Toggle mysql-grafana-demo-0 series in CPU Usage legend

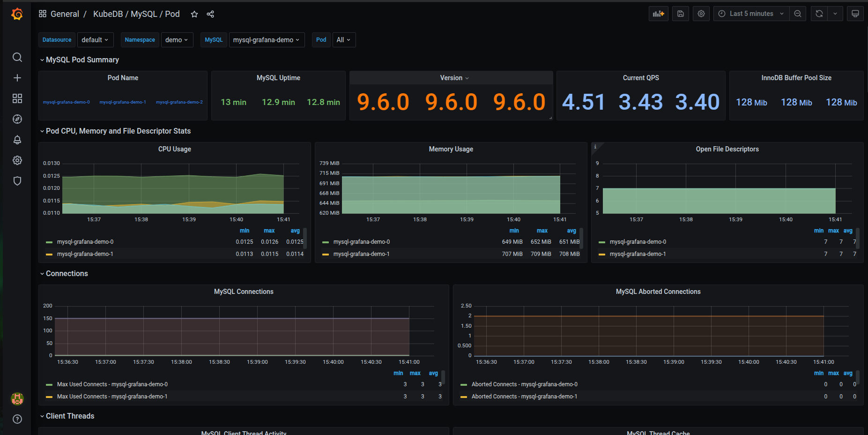[85, 242]
